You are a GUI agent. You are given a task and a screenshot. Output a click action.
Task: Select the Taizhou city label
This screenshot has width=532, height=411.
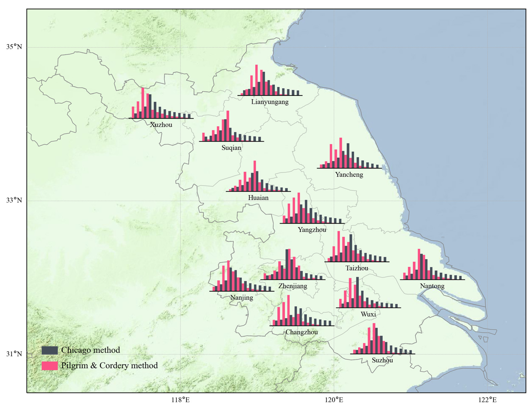(357, 268)
